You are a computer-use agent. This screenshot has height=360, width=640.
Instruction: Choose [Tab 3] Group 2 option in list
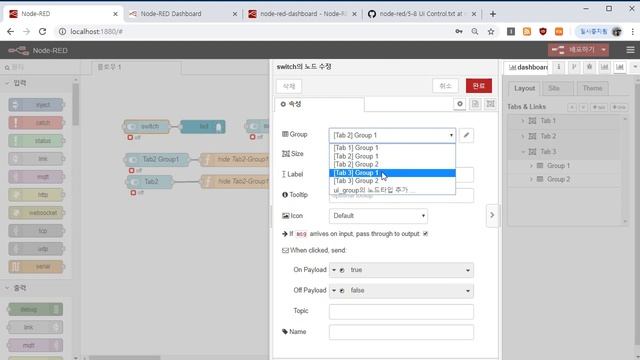coord(392,181)
